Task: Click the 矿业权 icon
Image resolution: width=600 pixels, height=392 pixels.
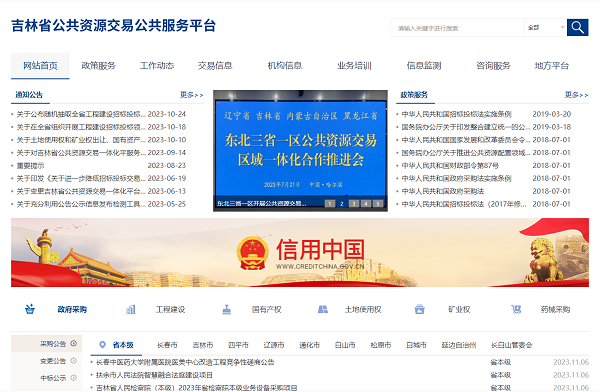Action: pos(419,309)
